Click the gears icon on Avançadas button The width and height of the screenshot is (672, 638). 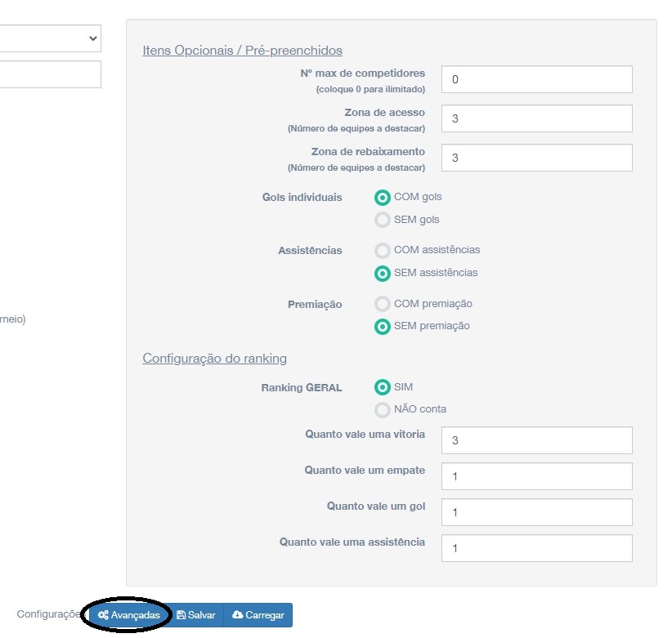click(103, 615)
